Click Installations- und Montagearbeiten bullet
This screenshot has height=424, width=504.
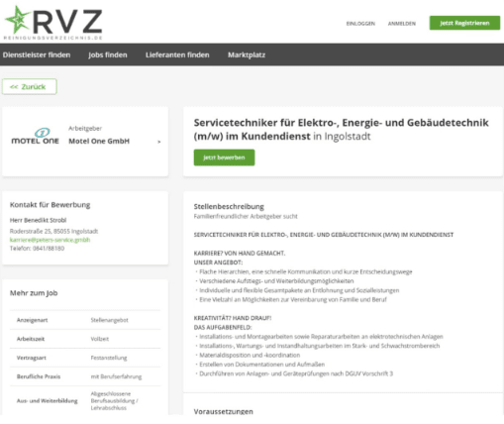tap(321, 337)
